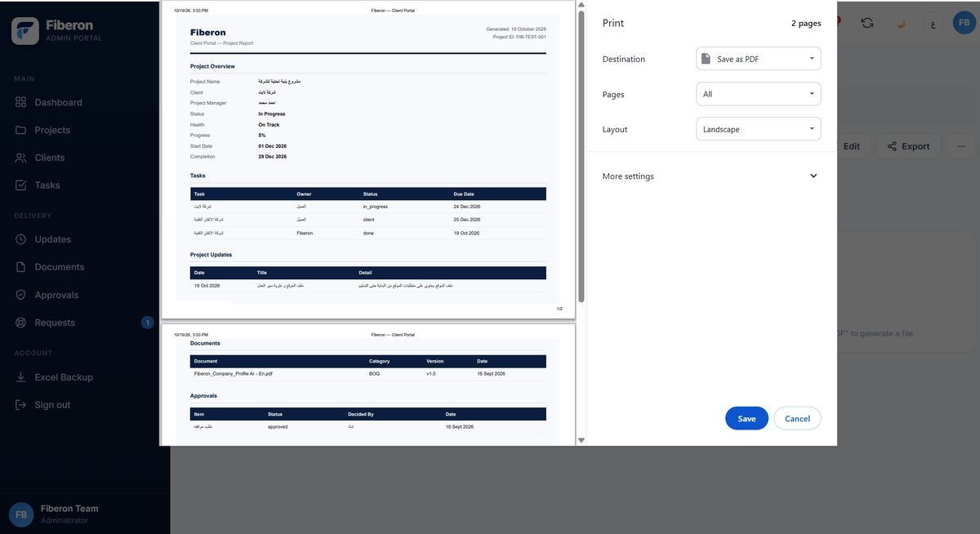Screen dimensions: 980x534
Task: Click the Tasks menu label
Action: [47, 185]
